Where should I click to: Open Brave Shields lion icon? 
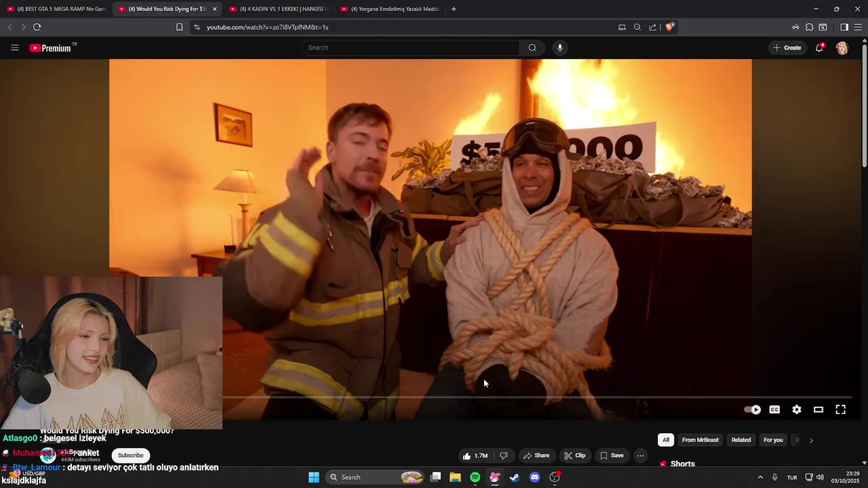click(669, 27)
